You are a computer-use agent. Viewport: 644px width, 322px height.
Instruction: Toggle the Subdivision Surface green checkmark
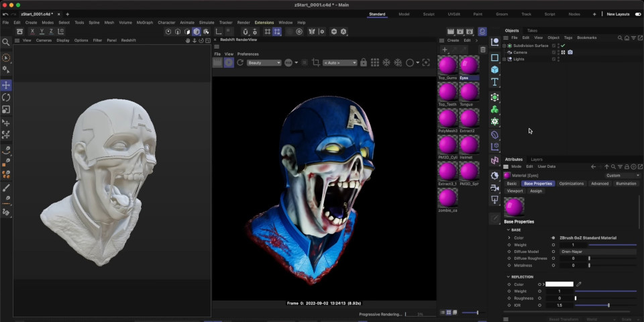[x=563, y=46]
